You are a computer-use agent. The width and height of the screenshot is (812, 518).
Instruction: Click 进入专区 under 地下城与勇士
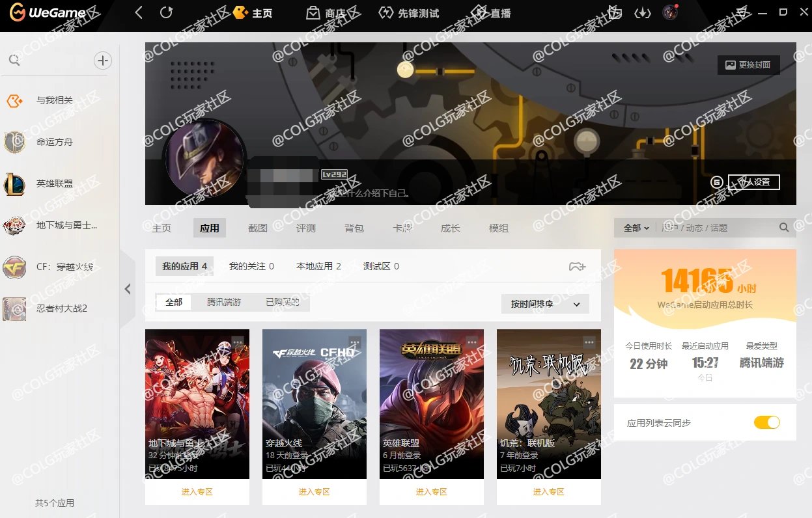tap(197, 492)
